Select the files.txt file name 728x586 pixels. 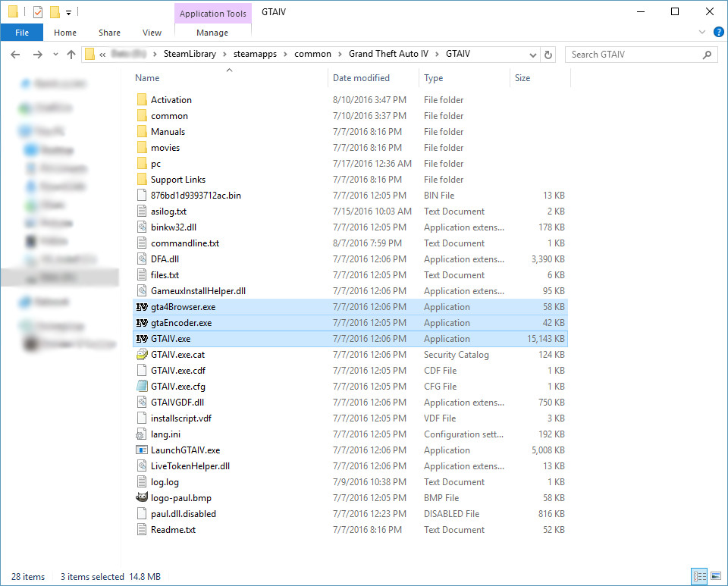(x=165, y=275)
